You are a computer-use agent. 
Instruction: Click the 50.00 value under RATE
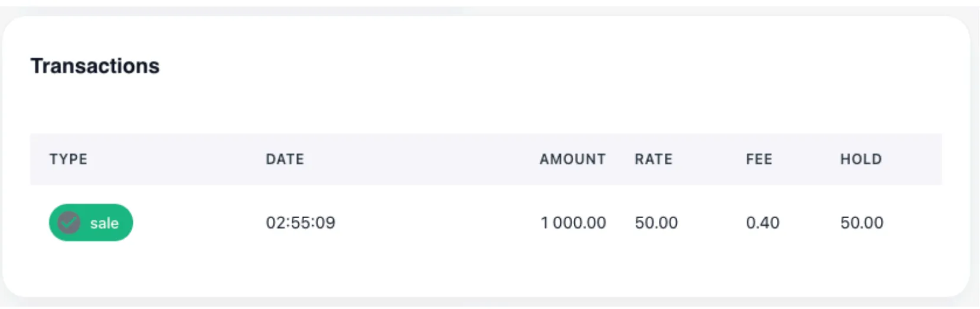pyautogui.click(x=656, y=223)
